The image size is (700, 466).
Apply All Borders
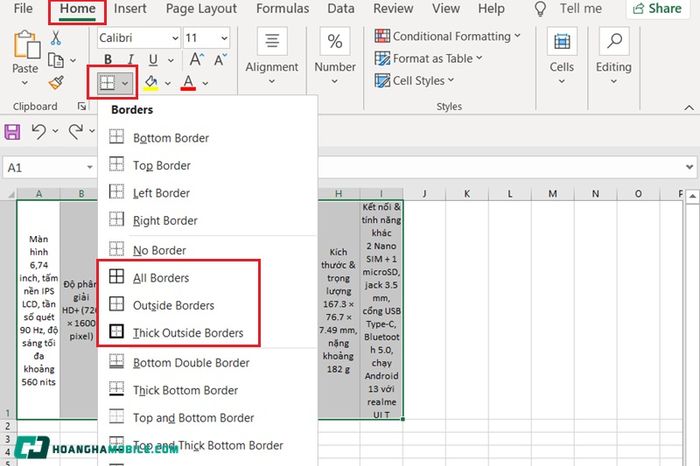[208, 278]
